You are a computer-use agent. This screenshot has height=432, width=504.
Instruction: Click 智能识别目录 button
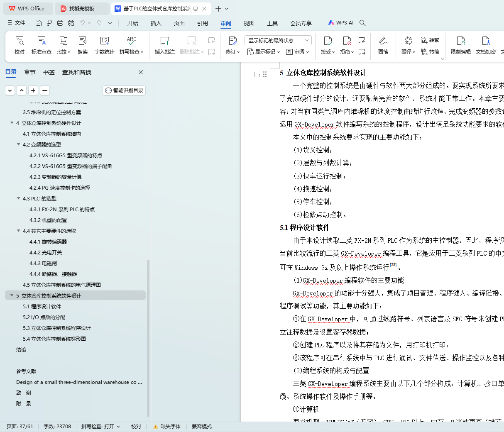tap(124, 90)
